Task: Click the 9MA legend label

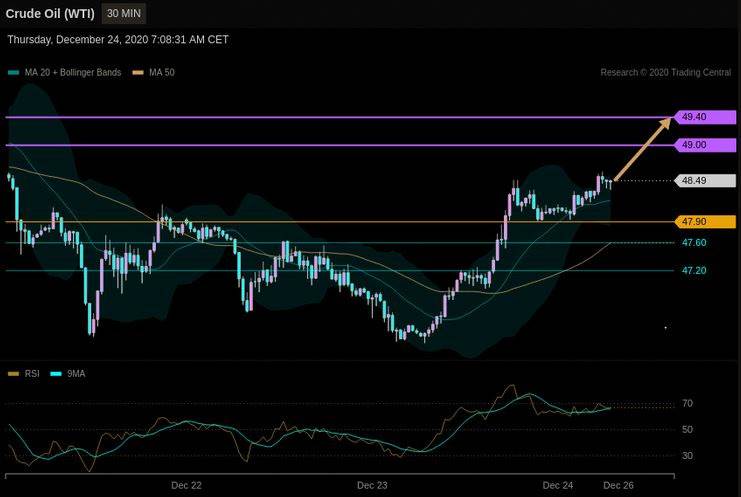Action: 76,374
